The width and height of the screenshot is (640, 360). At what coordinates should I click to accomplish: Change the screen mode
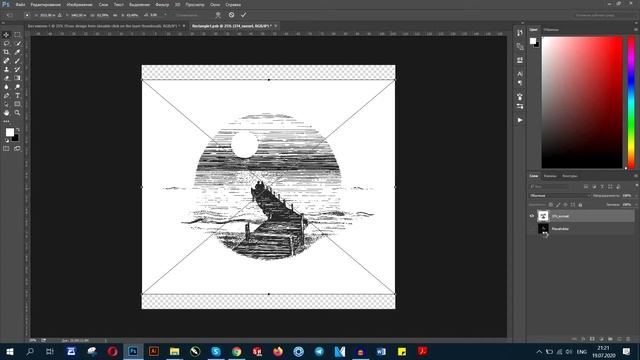click(17, 149)
